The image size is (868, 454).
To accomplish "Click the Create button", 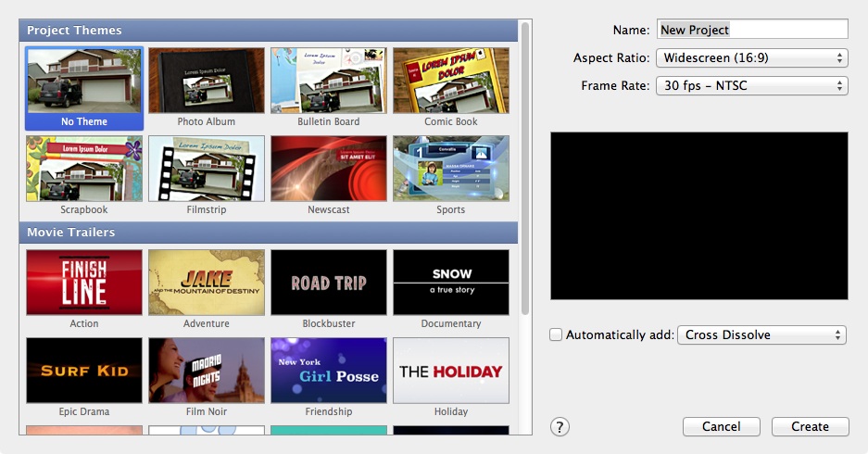I will point(810,426).
